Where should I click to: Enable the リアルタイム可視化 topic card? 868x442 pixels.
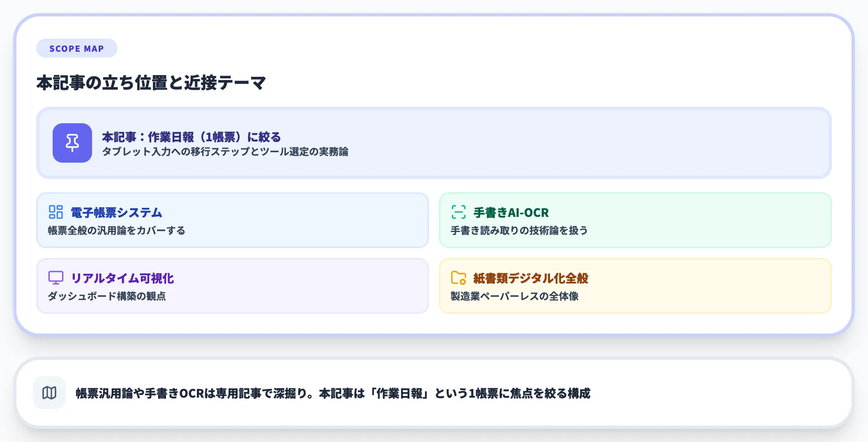[233, 285]
